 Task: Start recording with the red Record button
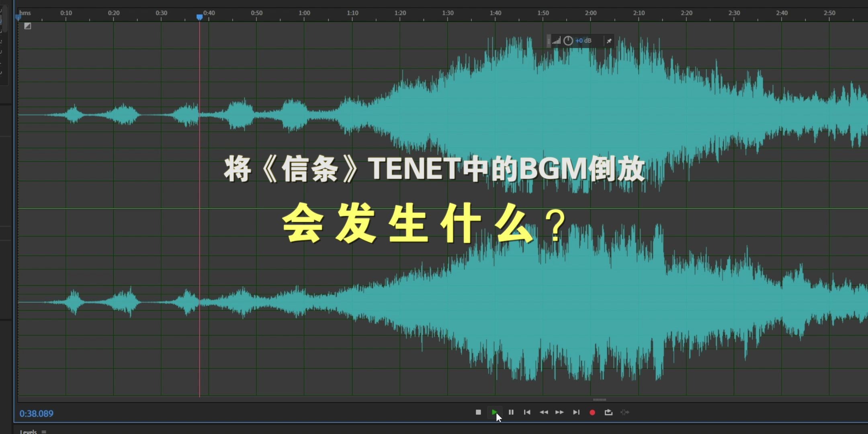coord(592,412)
